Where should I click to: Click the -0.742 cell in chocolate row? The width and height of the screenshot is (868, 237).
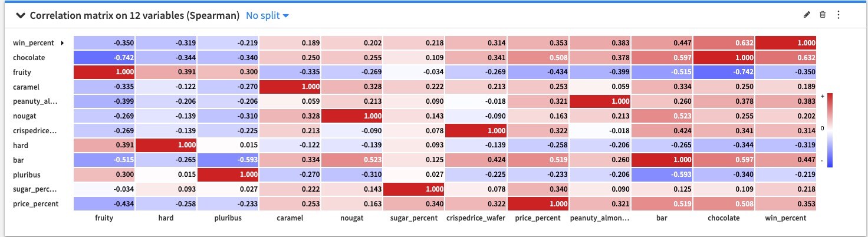coord(104,58)
